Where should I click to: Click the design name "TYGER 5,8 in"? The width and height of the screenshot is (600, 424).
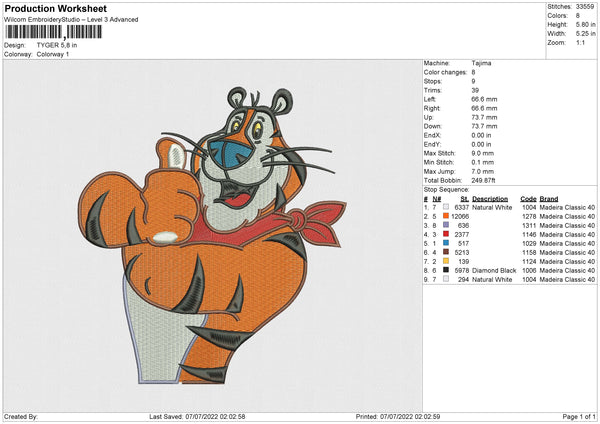57,45
